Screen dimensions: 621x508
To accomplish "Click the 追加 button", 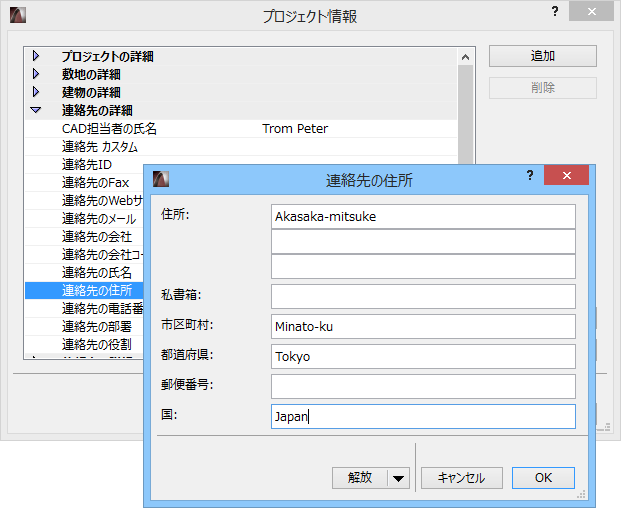I will pyautogui.click(x=543, y=56).
